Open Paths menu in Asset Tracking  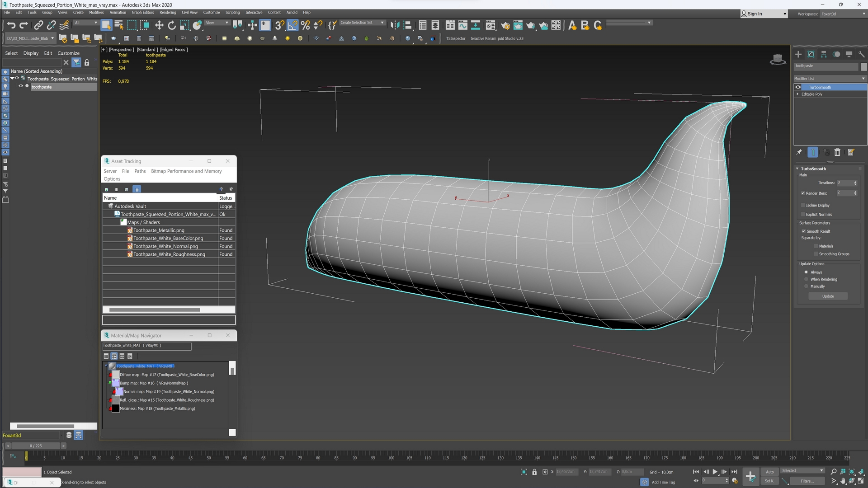140,171
